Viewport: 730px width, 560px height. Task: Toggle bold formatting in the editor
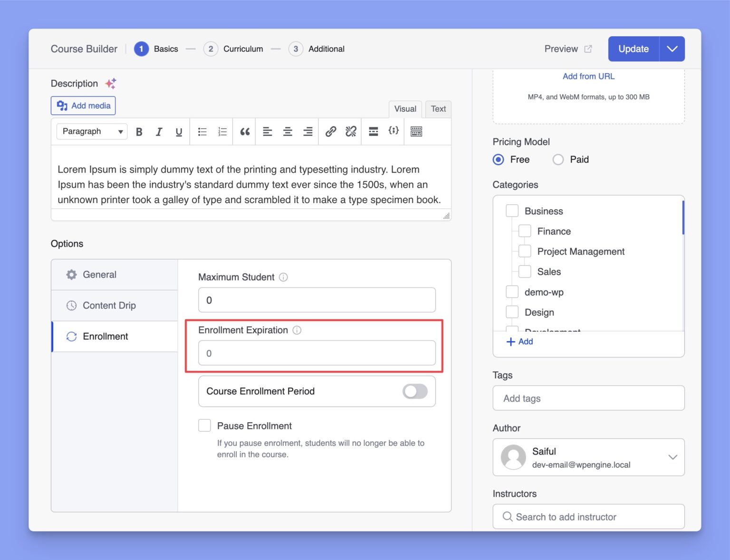[139, 131]
